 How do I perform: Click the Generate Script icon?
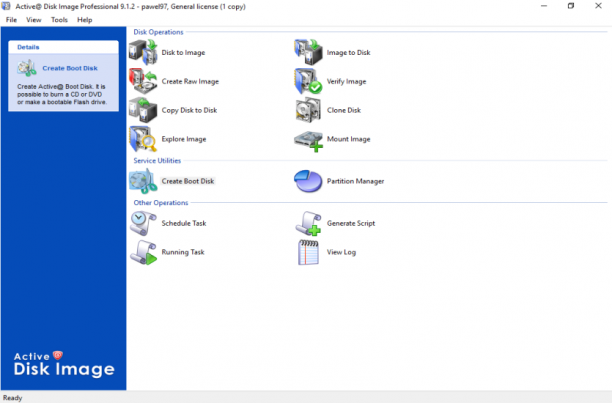pos(308,223)
